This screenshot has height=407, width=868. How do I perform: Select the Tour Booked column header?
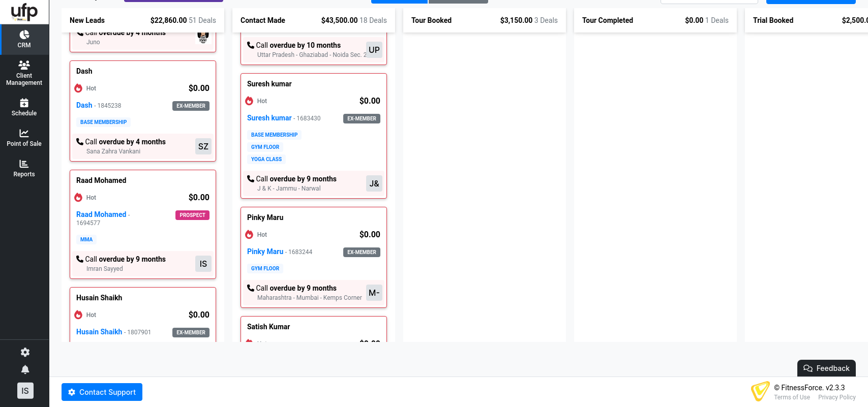(431, 20)
